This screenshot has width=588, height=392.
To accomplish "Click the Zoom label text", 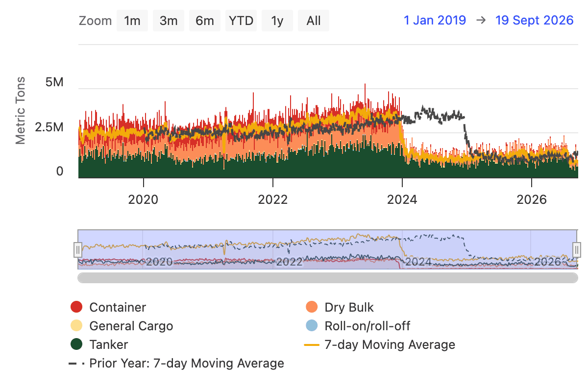I will [x=95, y=21].
